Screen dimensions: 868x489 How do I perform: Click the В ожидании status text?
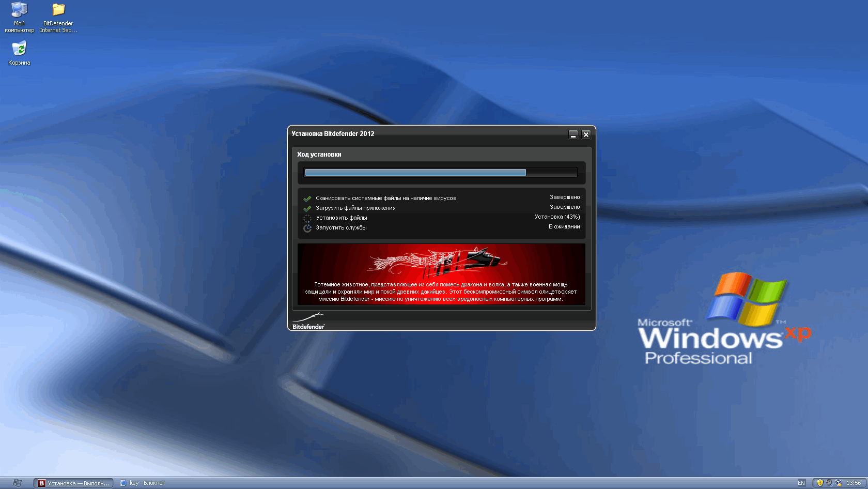coord(564,226)
